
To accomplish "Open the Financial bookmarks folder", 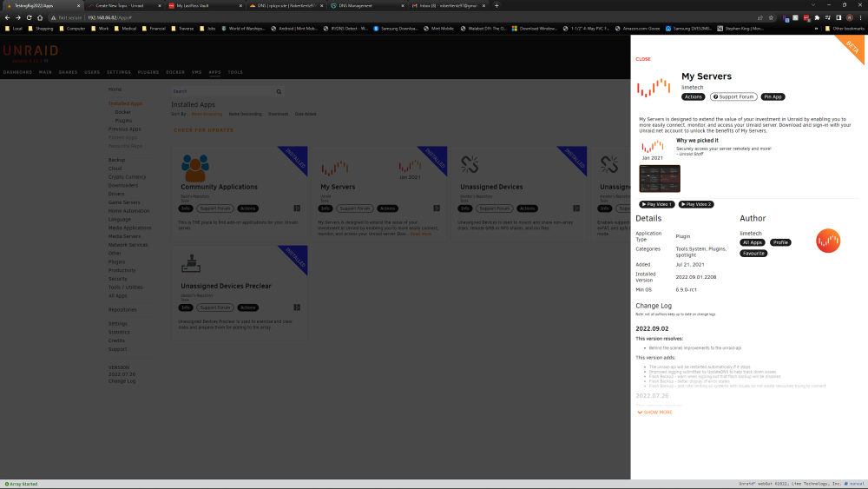I will click(154, 29).
